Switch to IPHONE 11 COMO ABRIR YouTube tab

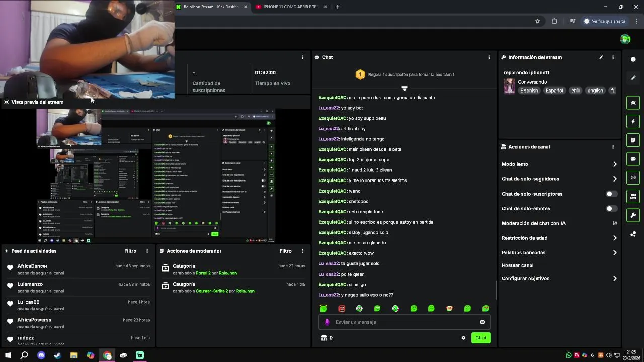pyautogui.click(x=291, y=7)
